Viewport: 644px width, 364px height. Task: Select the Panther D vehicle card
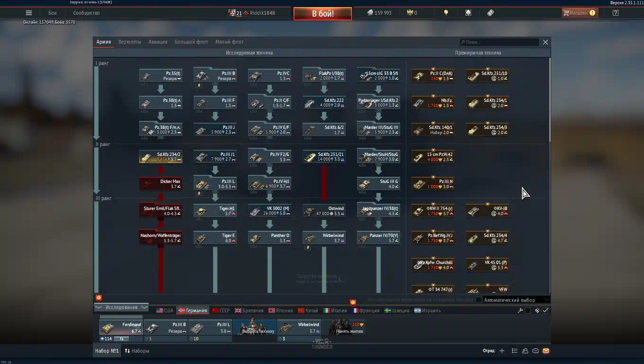pyautogui.click(x=270, y=238)
